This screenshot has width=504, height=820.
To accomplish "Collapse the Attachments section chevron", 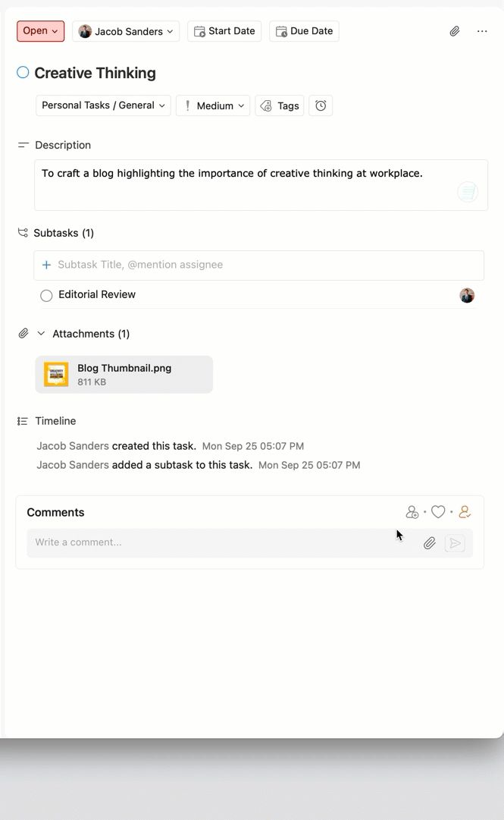I will click(41, 334).
